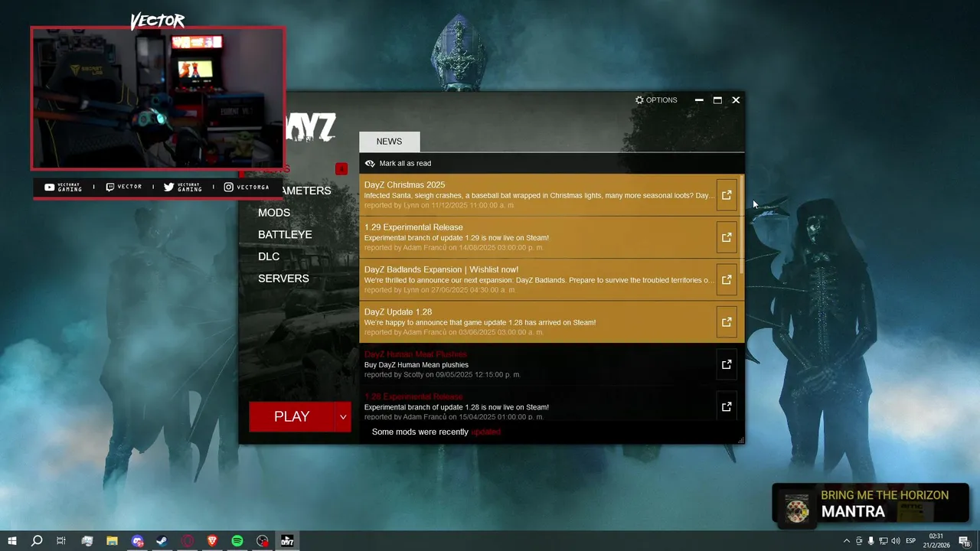The height and width of the screenshot is (551, 980).
Task: Open the DLC section
Action: pos(269,256)
